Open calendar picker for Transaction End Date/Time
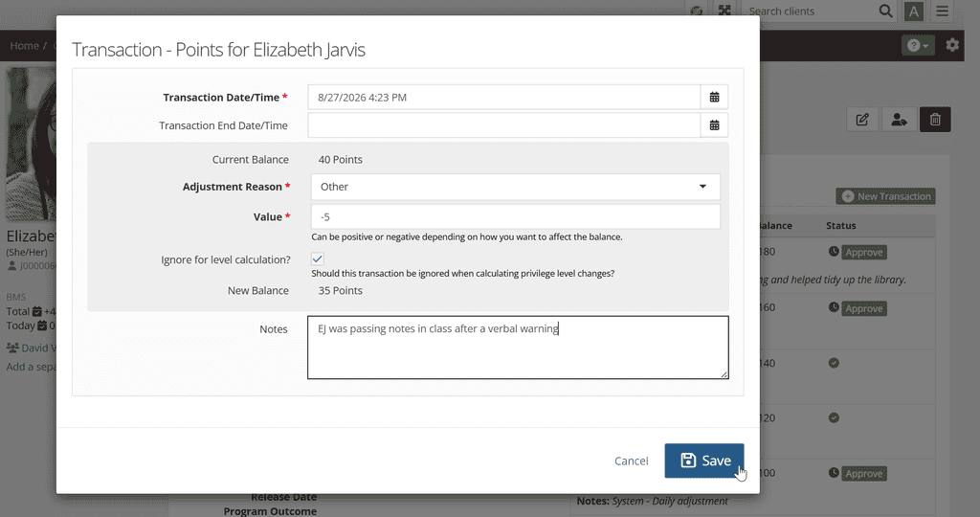The height and width of the screenshot is (517, 980). coord(714,125)
